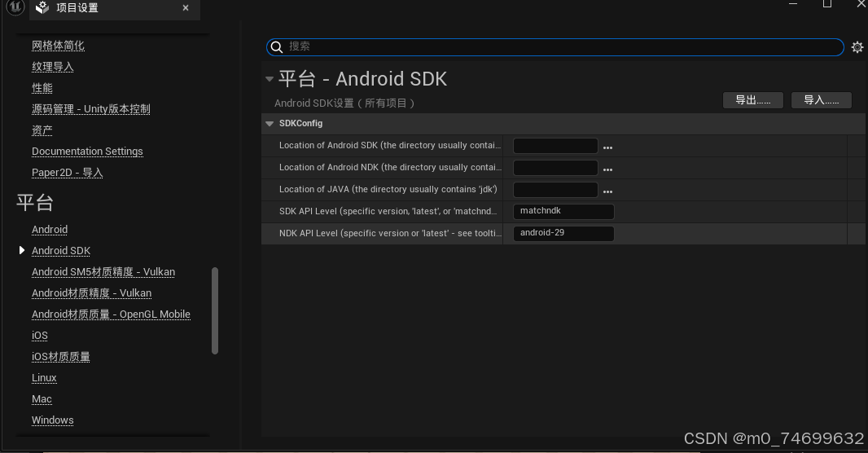Click the 导入 import button
868x453 pixels.
pyautogui.click(x=821, y=100)
